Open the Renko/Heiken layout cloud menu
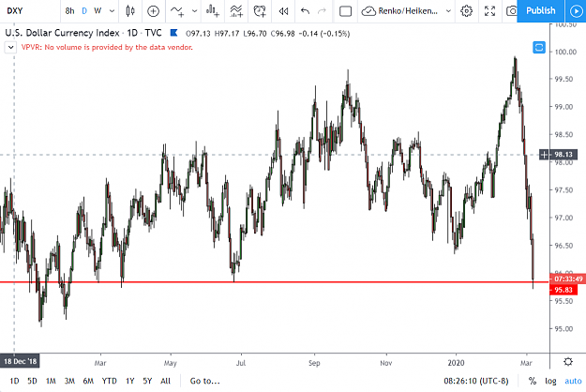This screenshot has width=586, height=392. (399, 11)
